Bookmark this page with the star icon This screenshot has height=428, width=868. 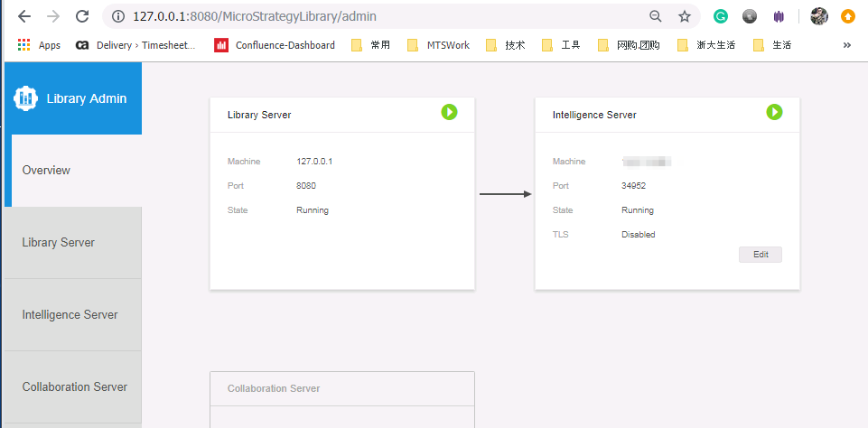[x=685, y=16]
